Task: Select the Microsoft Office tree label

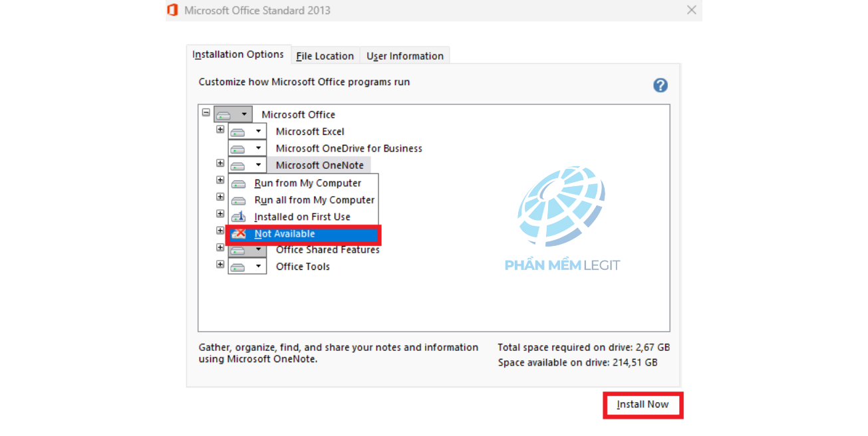Action: coord(298,114)
